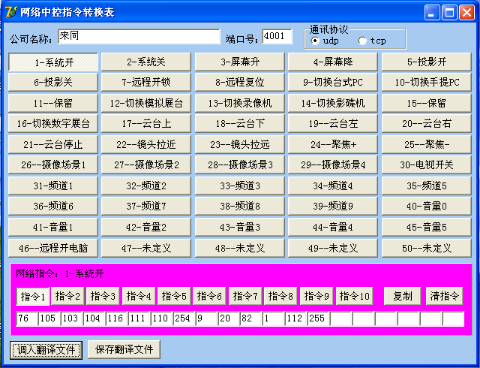
Task: Select the 30-电视开关 button
Action: pos(427,165)
